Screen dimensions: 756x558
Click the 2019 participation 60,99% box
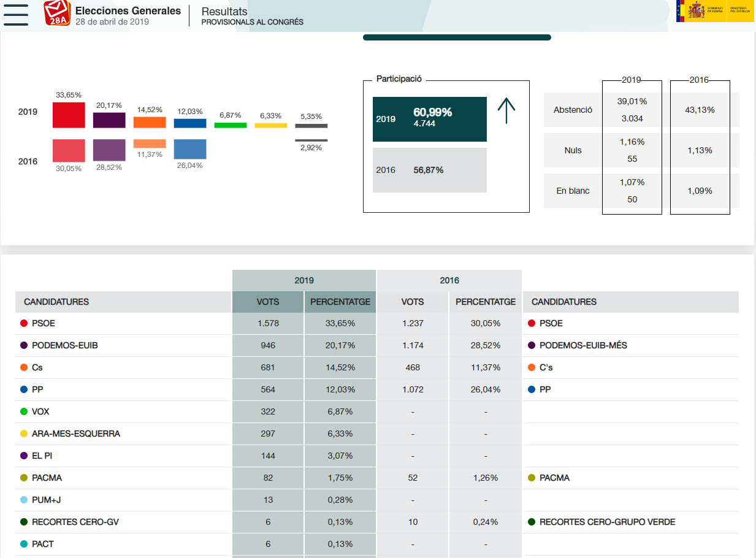click(430, 119)
